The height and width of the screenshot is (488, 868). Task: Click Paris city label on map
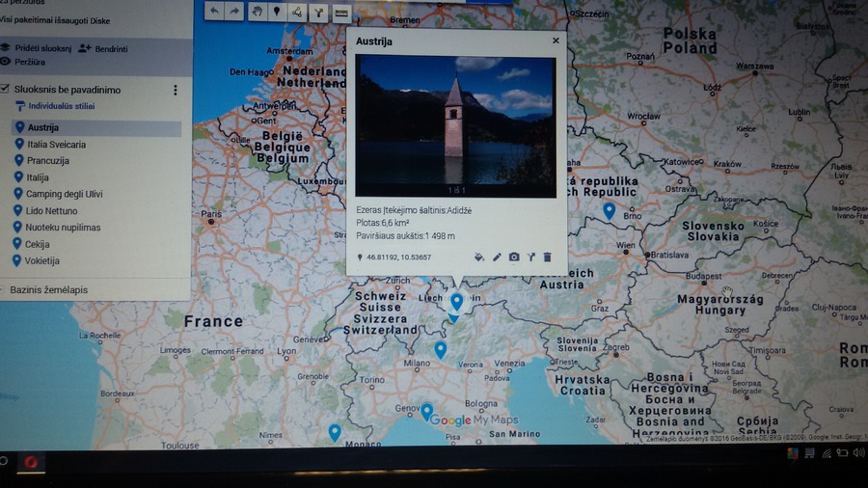click(x=211, y=213)
